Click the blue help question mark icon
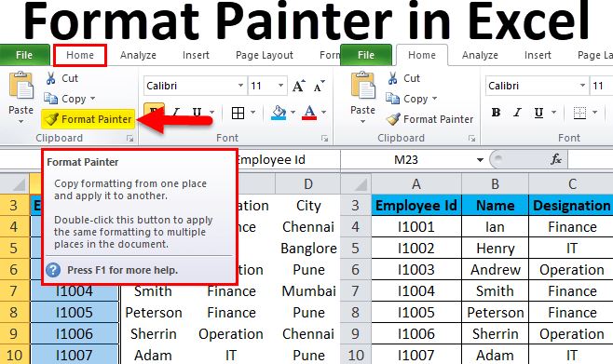 tap(53, 270)
